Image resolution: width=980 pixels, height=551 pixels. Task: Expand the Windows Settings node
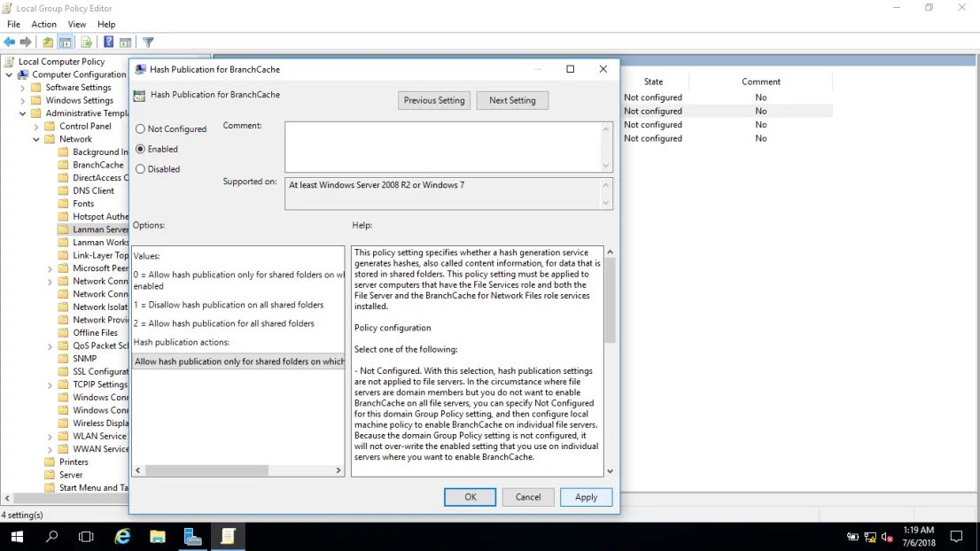pos(22,100)
